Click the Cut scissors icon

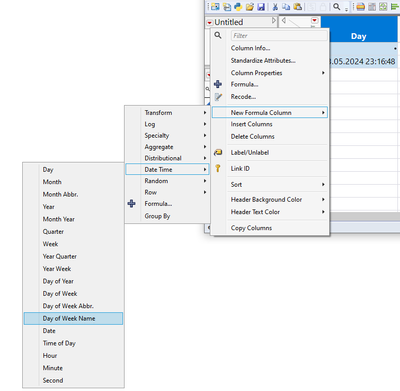(275, 7)
